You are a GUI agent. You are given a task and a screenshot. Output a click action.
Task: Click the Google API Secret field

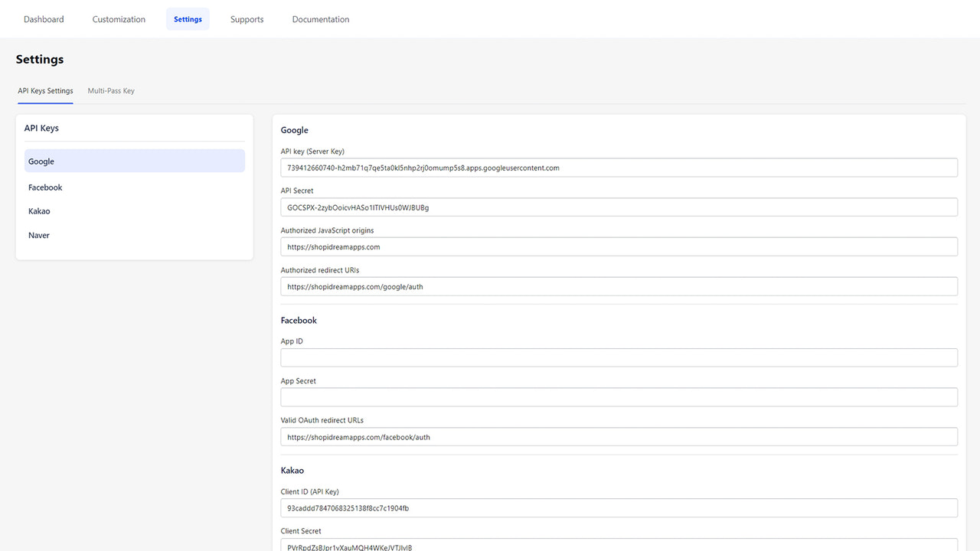point(619,207)
